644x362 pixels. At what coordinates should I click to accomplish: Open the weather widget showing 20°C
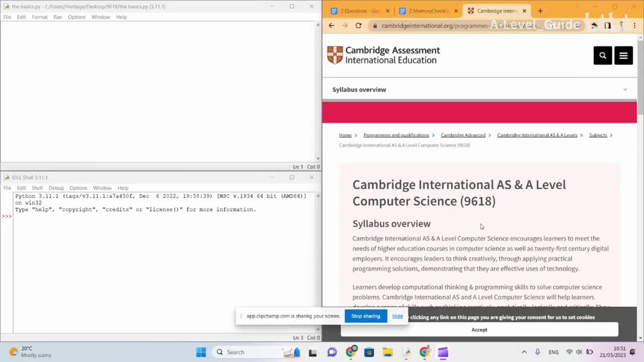30,351
